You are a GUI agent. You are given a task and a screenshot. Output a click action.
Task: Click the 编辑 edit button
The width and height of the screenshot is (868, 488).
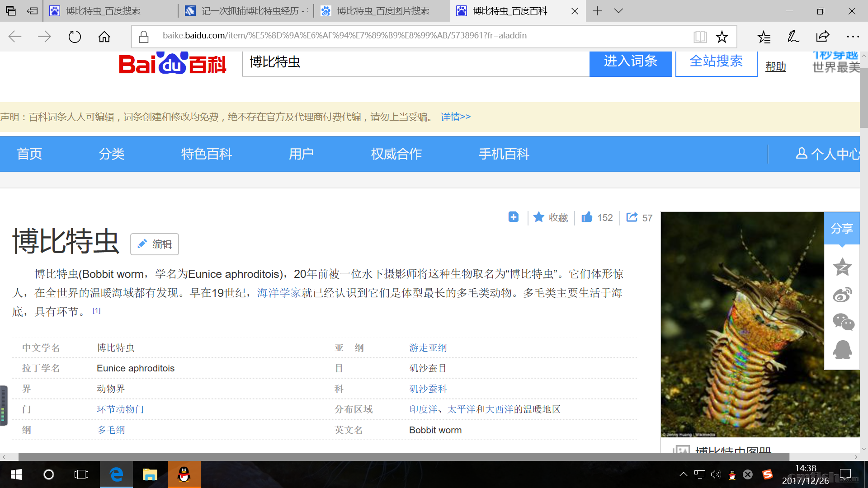pyautogui.click(x=155, y=244)
